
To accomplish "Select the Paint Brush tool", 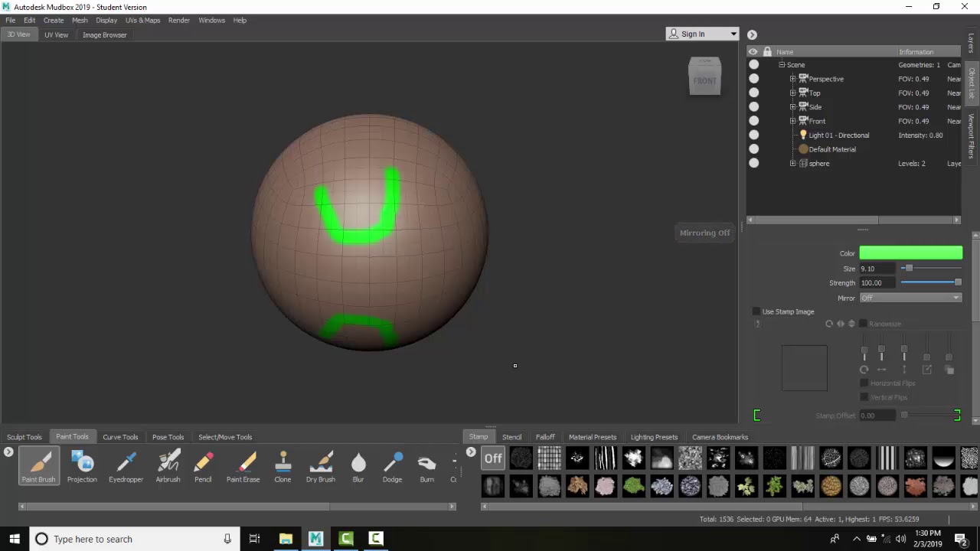I will (38, 466).
